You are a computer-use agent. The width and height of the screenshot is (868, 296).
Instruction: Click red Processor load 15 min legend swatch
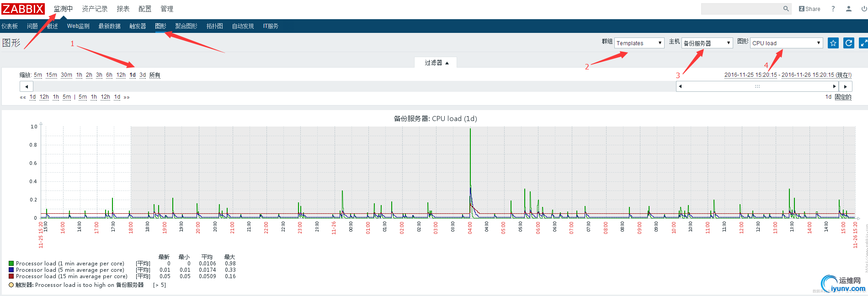pyautogui.click(x=11, y=276)
